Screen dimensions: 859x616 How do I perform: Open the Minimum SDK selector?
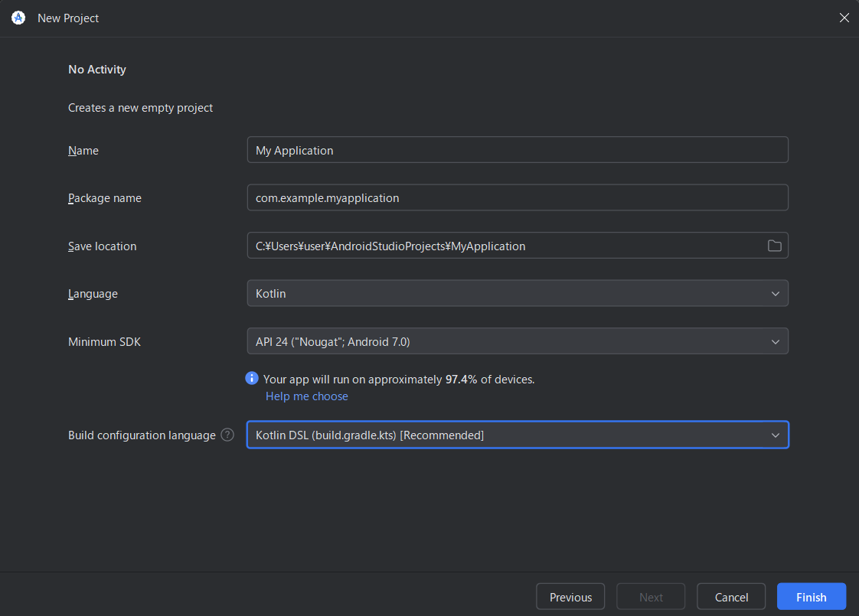click(517, 341)
